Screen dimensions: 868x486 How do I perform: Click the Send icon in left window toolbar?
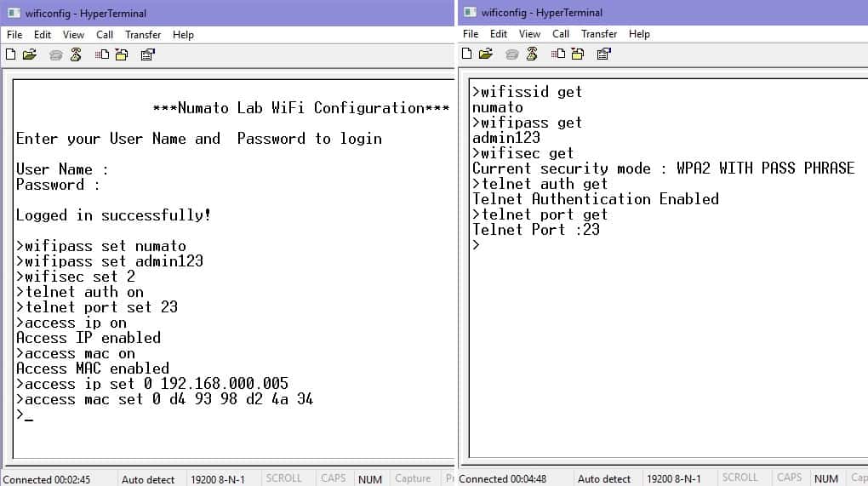click(103, 54)
